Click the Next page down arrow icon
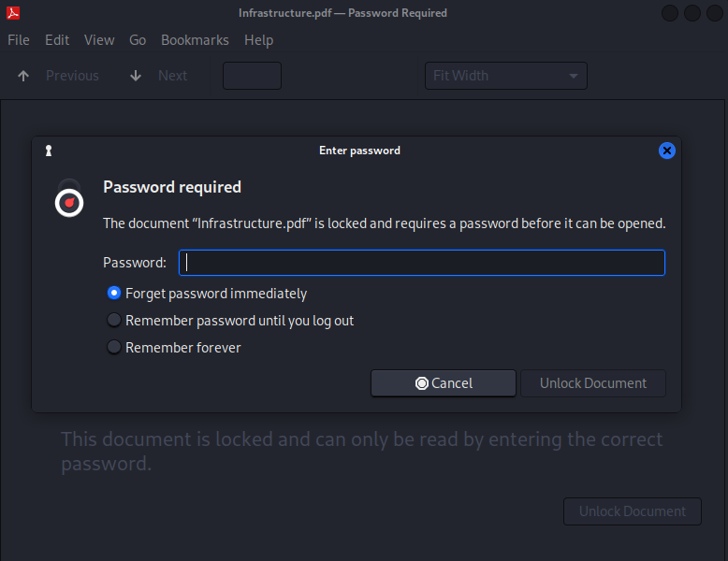728x561 pixels. point(136,76)
